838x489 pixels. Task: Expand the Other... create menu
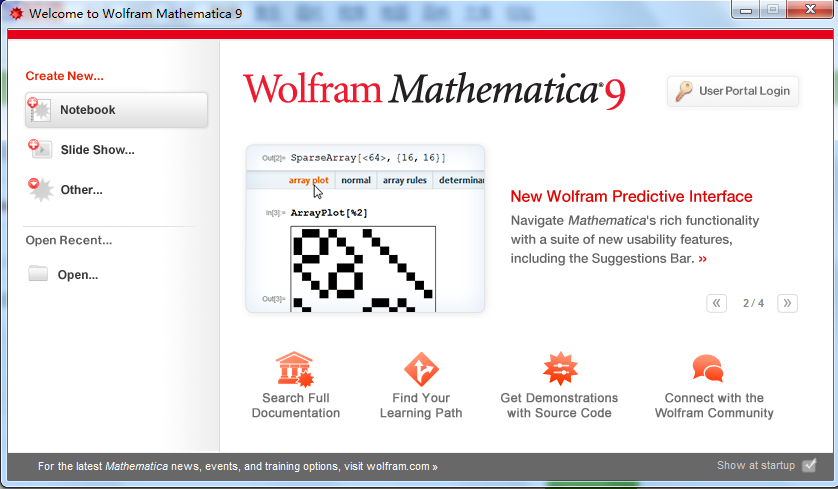(x=81, y=190)
